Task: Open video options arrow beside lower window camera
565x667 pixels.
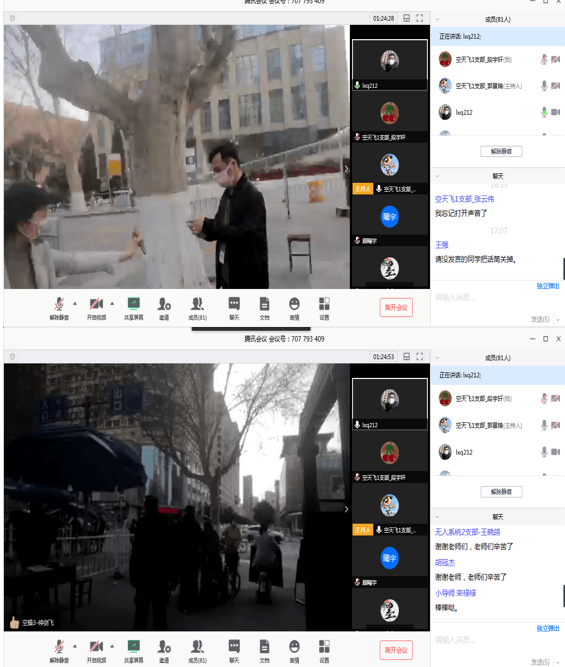Action: pos(112,646)
